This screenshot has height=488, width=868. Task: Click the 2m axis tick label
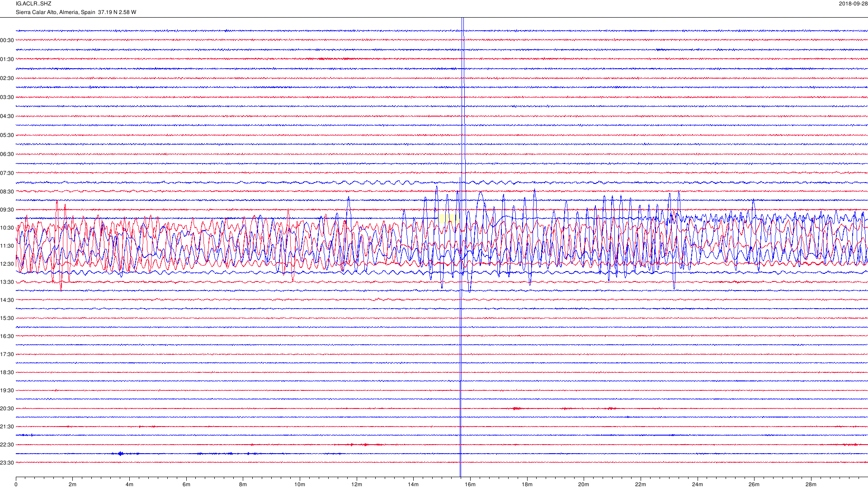click(73, 484)
